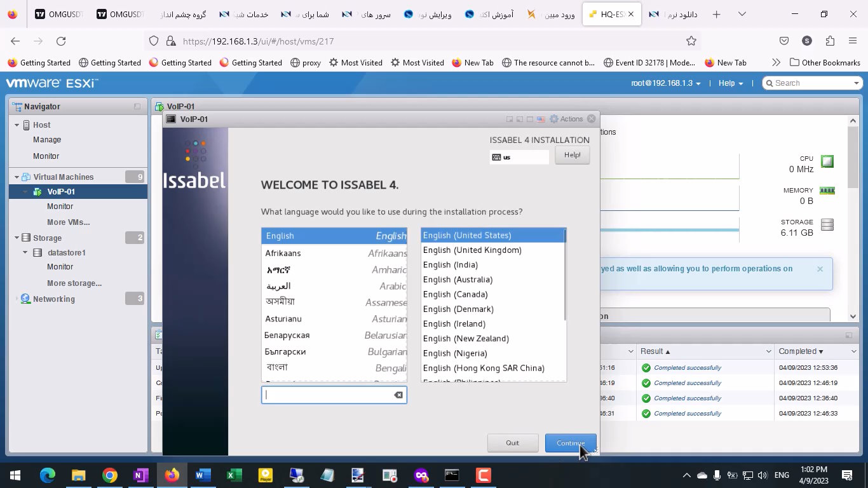The width and height of the screenshot is (868, 488).
Task: Close the VoIP-01 console window
Action: (x=592, y=119)
